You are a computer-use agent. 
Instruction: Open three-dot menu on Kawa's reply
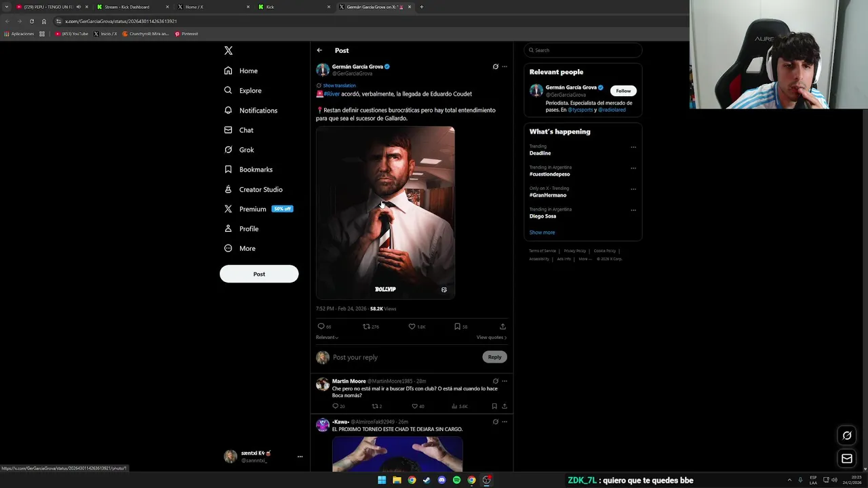pyautogui.click(x=504, y=422)
